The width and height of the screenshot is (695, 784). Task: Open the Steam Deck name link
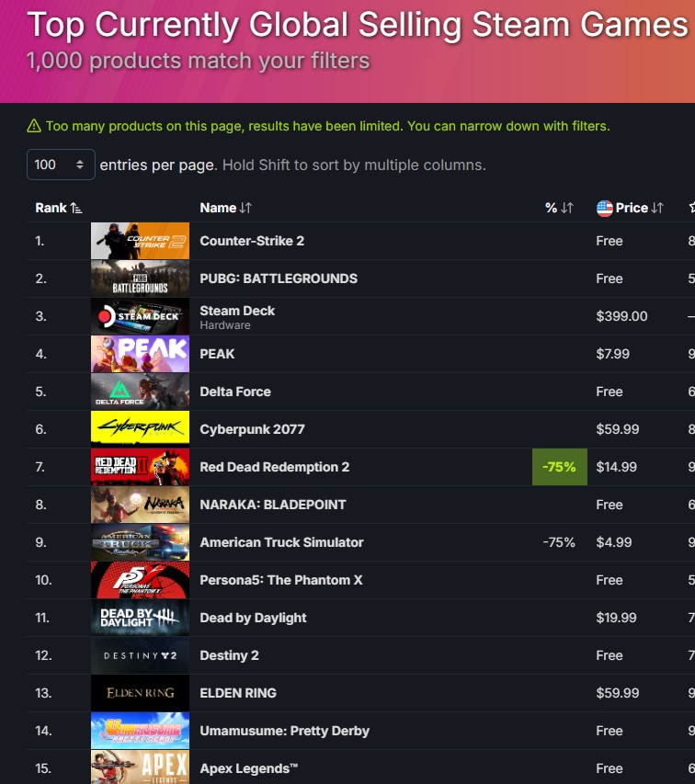click(237, 311)
